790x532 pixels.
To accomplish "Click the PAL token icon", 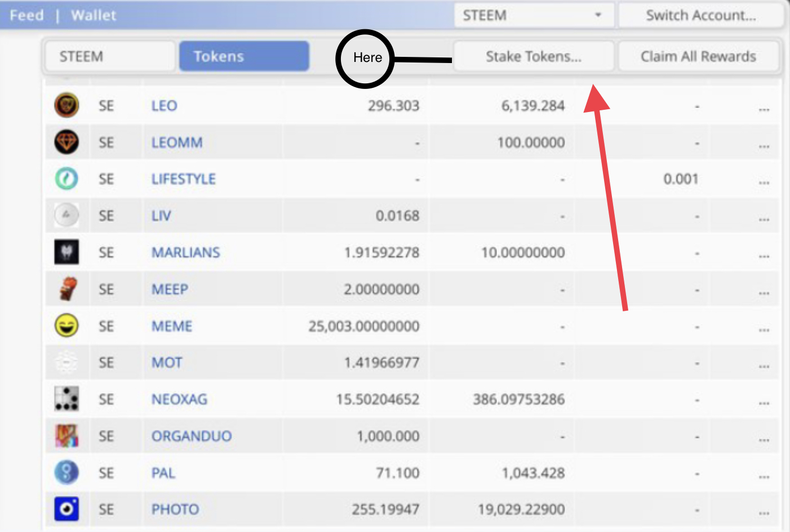I will click(x=66, y=472).
